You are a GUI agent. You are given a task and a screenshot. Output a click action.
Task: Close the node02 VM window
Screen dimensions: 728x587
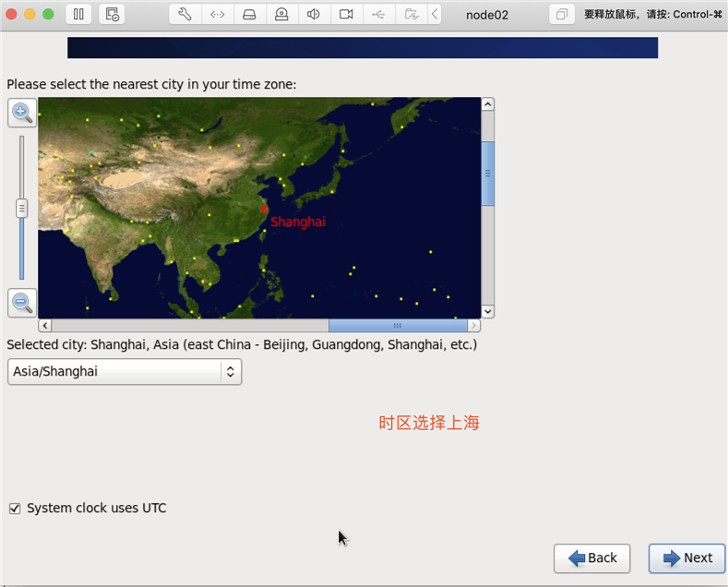[x=11, y=15]
